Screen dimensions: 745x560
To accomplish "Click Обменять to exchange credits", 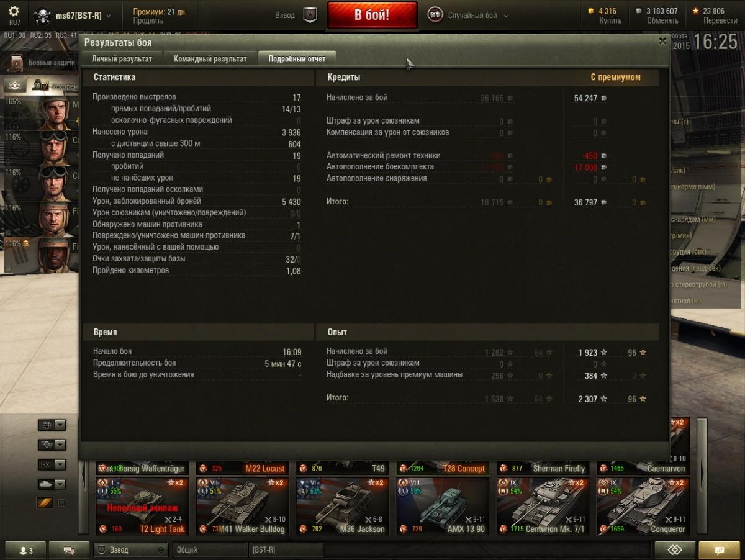I will pos(662,20).
